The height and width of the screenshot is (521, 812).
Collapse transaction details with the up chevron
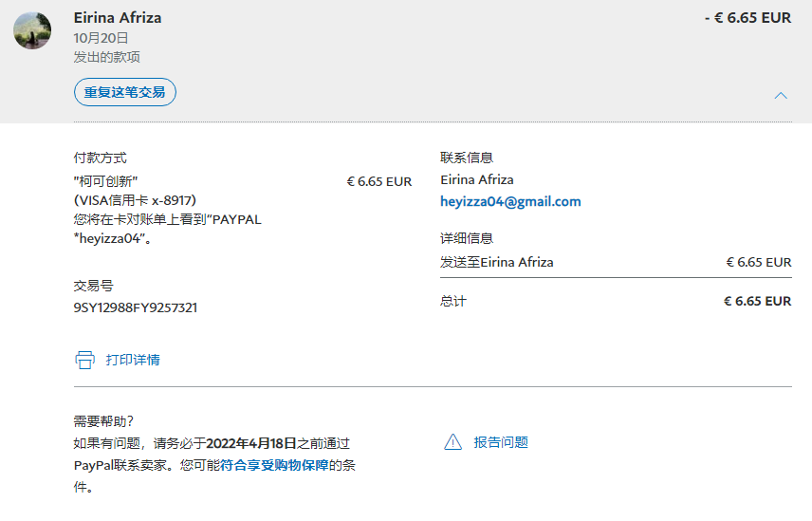pos(781,95)
